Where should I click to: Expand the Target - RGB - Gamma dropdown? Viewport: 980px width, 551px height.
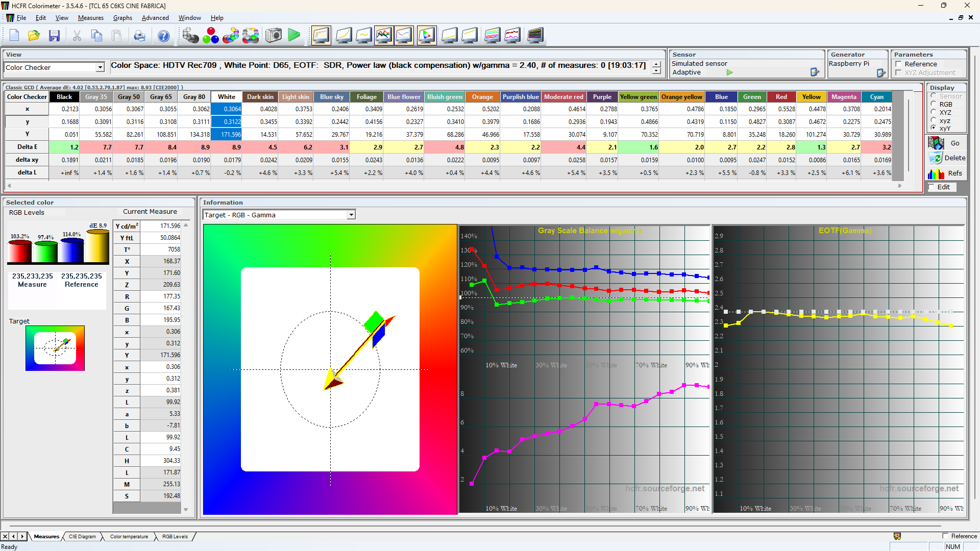tap(351, 215)
